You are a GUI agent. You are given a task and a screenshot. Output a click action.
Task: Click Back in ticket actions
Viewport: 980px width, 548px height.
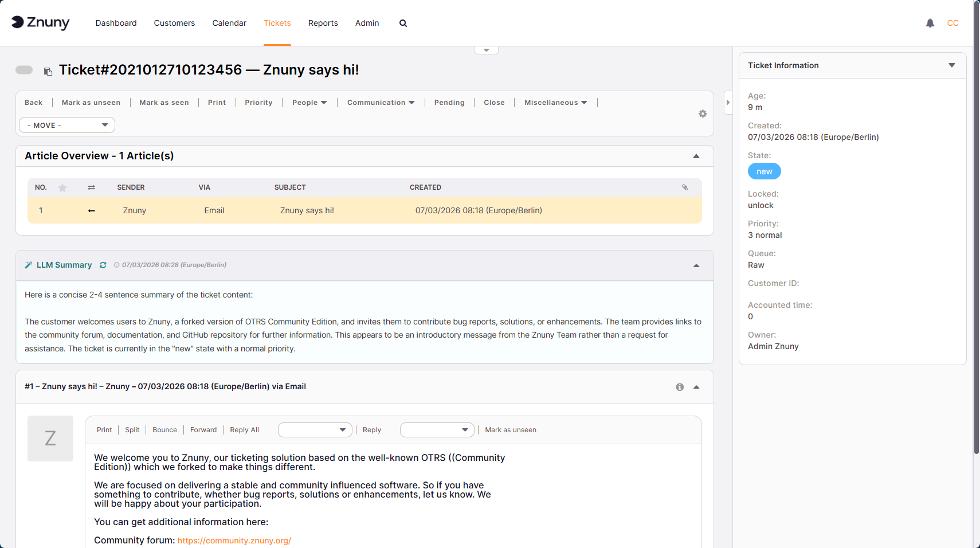click(x=34, y=103)
